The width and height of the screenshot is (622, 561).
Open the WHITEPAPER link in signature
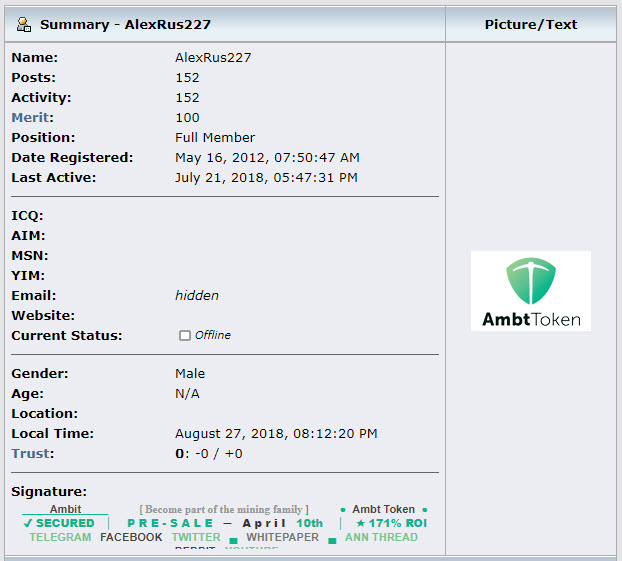282,537
